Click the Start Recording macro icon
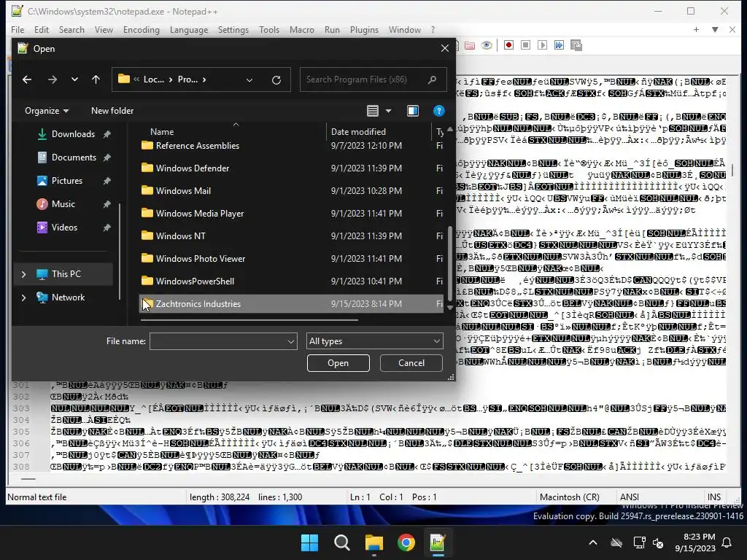747x560 pixels. pos(508,45)
